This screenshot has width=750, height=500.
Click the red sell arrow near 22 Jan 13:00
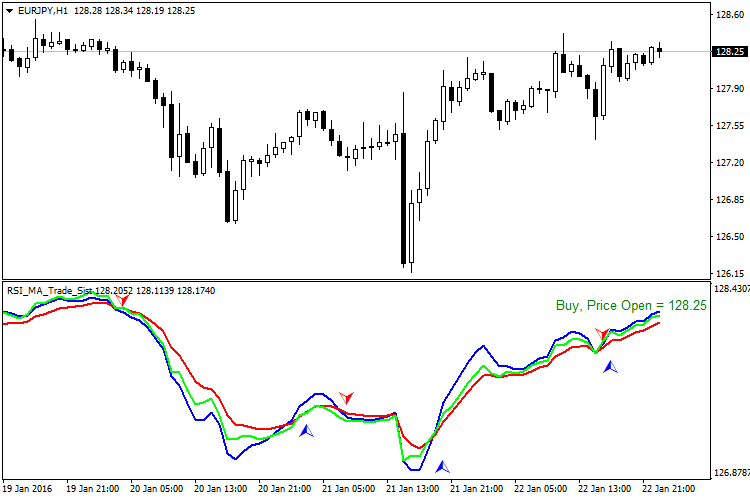(x=602, y=333)
